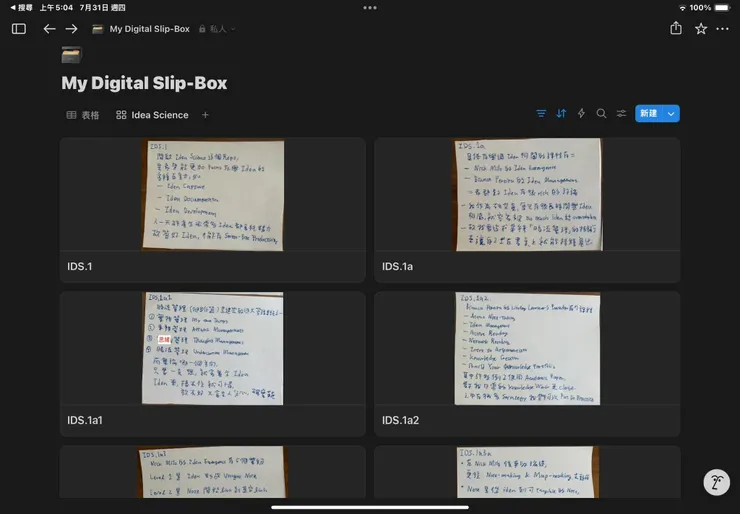Click My Digital Slip-Box breadcrumb title
This screenshot has height=514, width=740.
[x=150, y=29]
